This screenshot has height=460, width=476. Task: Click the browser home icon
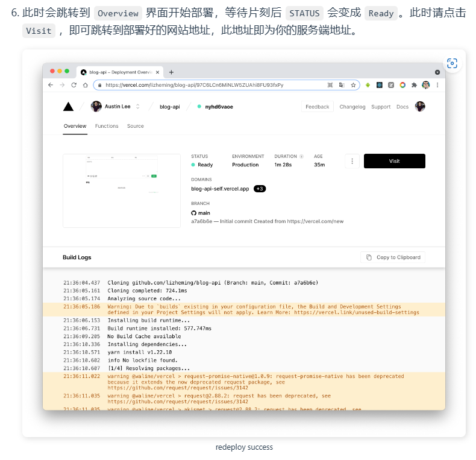tap(86, 85)
